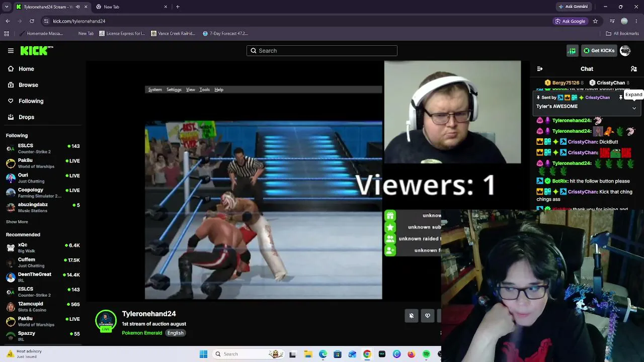Open a new browser tab with plus
The height and width of the screenshot is (362, 644).
coord(178,7)
